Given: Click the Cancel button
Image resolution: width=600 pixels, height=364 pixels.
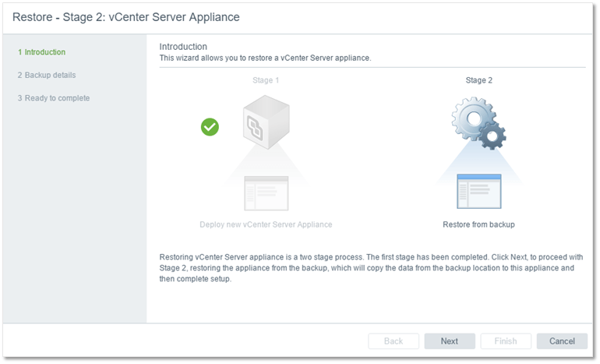Looking at the screenshot, I should click(x=562, y=341).
